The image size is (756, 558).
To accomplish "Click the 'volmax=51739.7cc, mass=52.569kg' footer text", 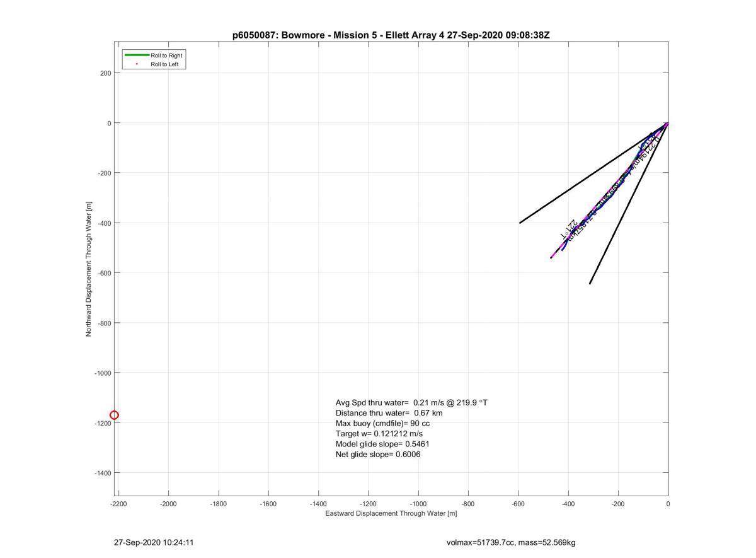I will pyautogui.click(x=510, y=542).
